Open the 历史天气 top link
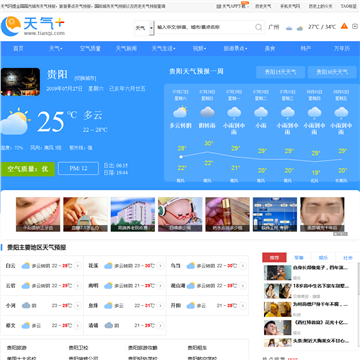The image size is (360, 360). [x=263, y=6]
